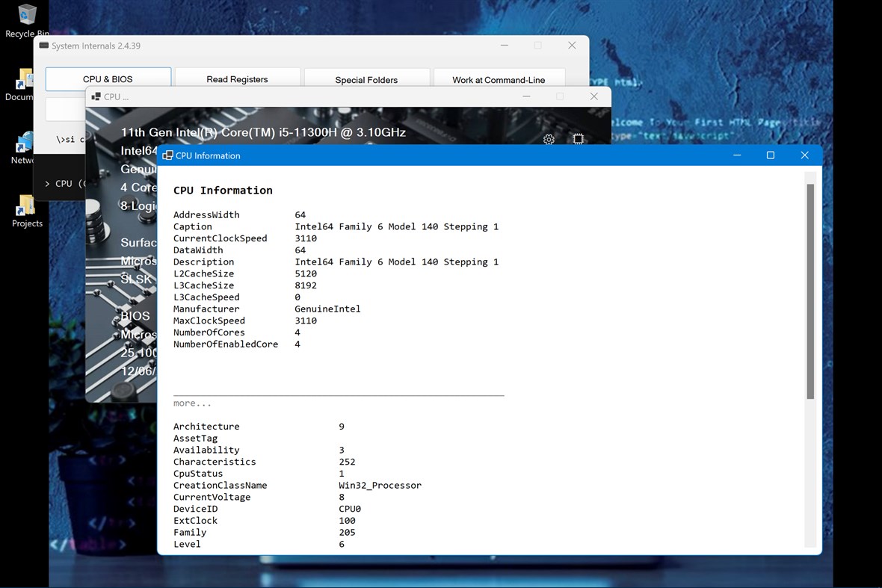Select the DataWidth row

(x=240, y=250)
